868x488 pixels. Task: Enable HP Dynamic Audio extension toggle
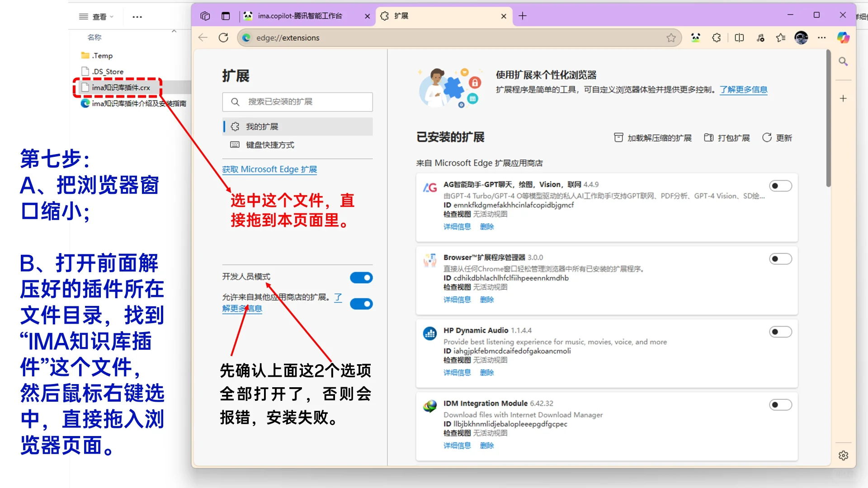780,332
